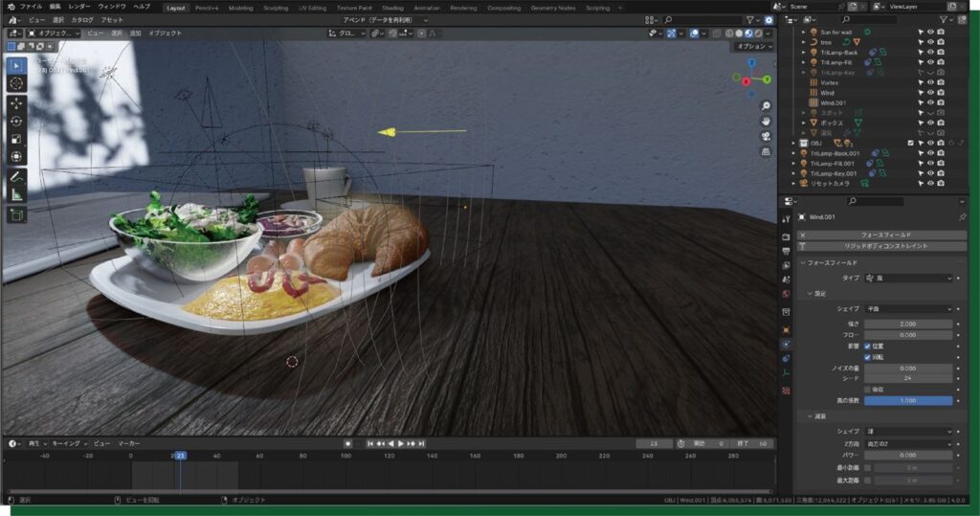Open the オブジェクト mode dropdown

coord(54,34)
